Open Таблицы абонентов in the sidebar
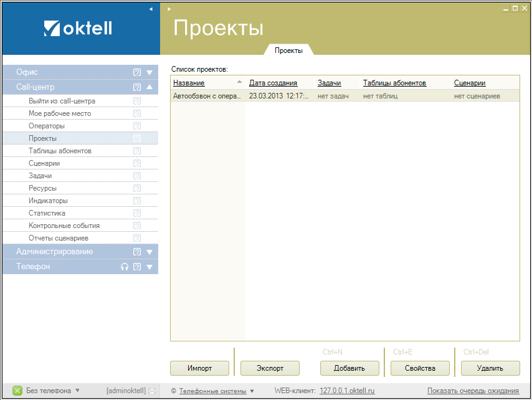Viewport: 532px width, 400px height. pos(60,151)
